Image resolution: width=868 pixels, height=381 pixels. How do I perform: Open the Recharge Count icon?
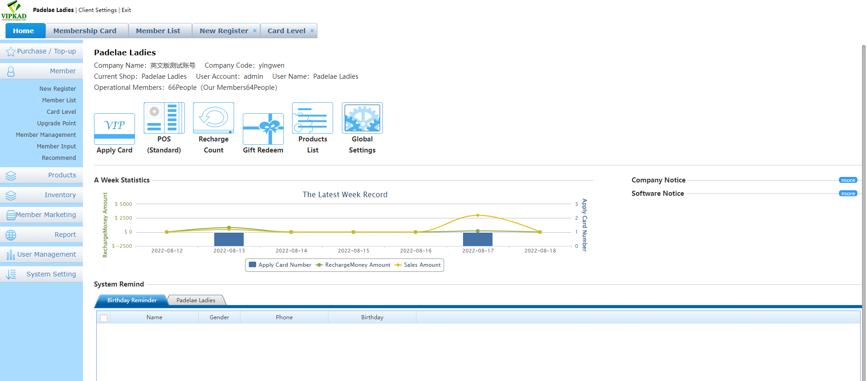click(213, 118)
